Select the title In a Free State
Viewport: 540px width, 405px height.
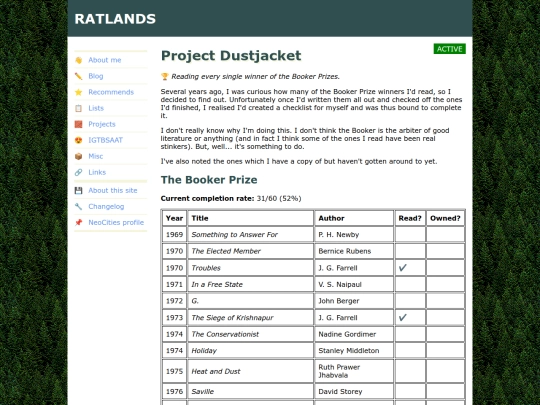(x=217, y=284)
